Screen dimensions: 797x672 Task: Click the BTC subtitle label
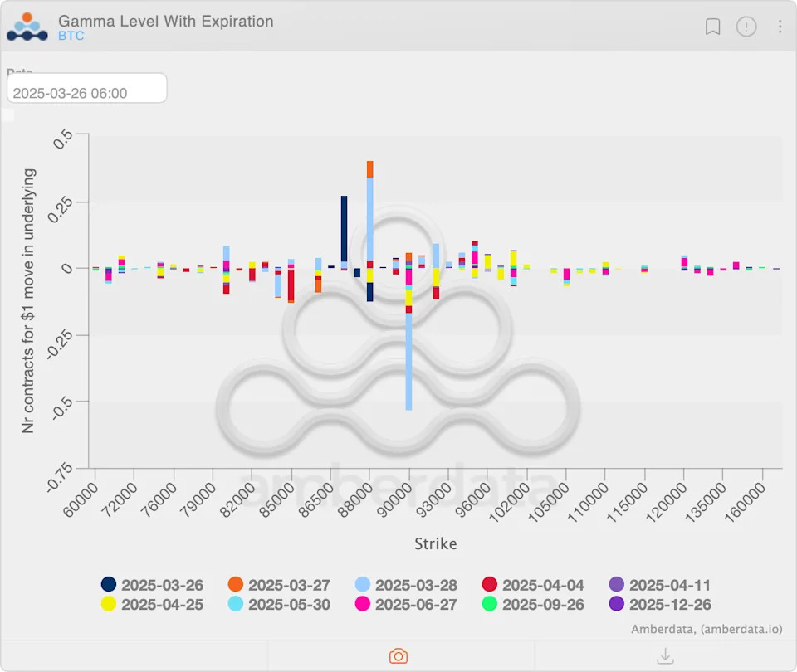click(71, 36)
